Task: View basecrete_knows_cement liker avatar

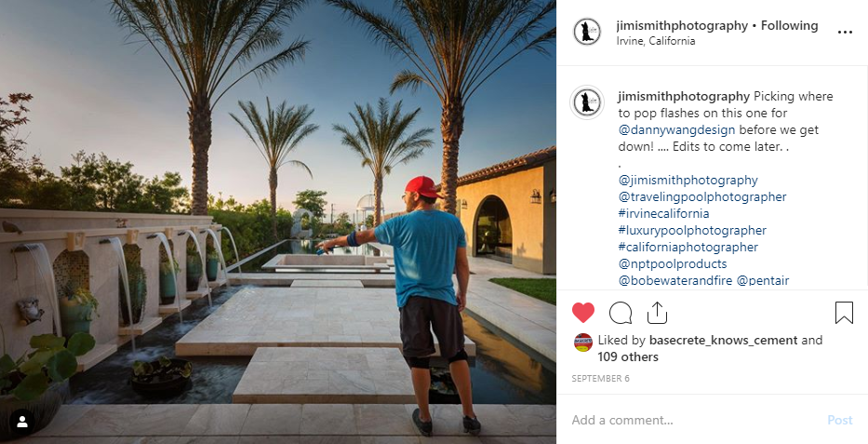Action: [x=583, y=343]
